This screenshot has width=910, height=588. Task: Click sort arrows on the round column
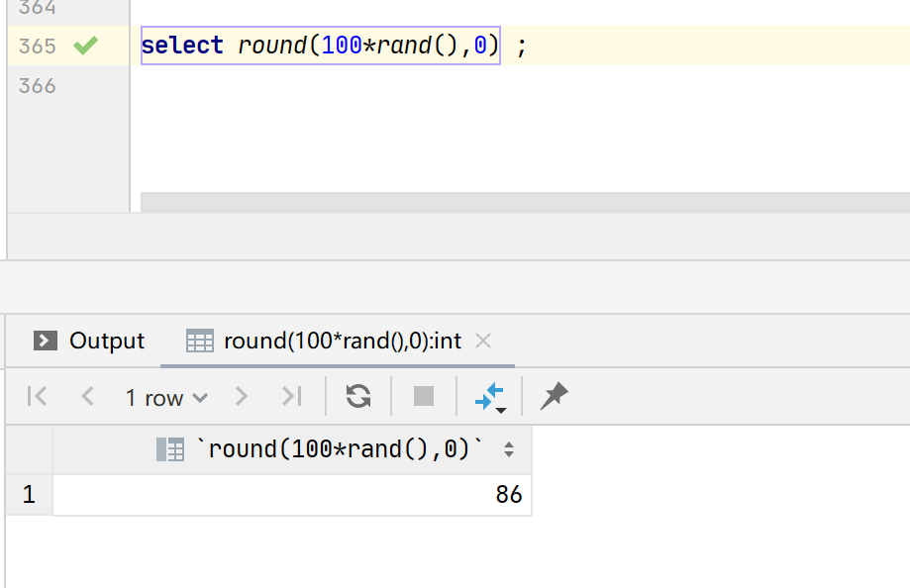[509, 449]
